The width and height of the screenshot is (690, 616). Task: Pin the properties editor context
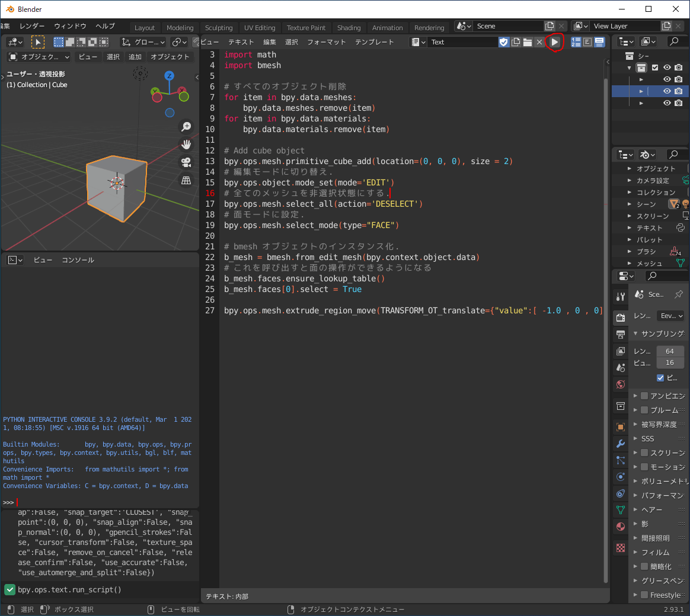[x=679, y=294]
